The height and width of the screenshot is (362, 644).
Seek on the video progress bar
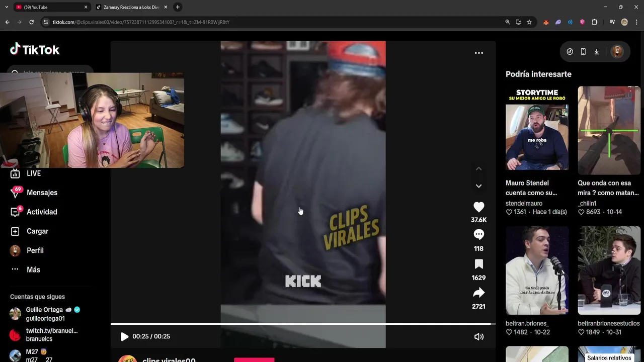[x=303, y=324]
